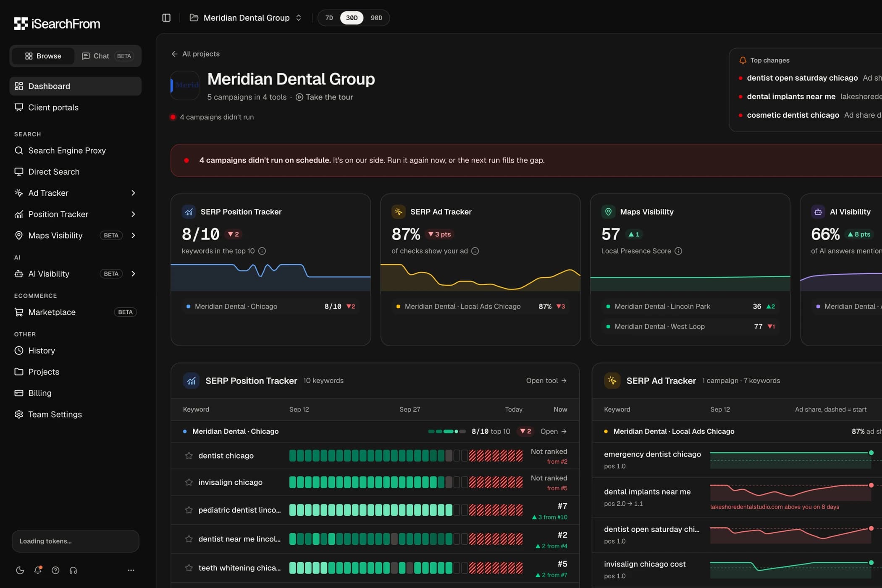This screenshot has height=588, width=882.
Task: Open Marketplace in sidebar
Action: point(76,312)
